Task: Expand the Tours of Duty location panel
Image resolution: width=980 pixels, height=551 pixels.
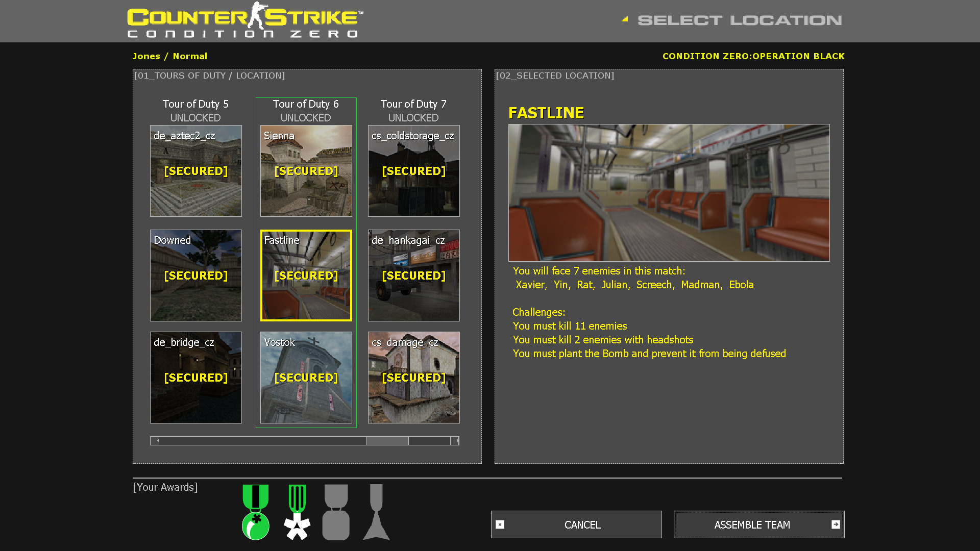Action: coord(210,76)
